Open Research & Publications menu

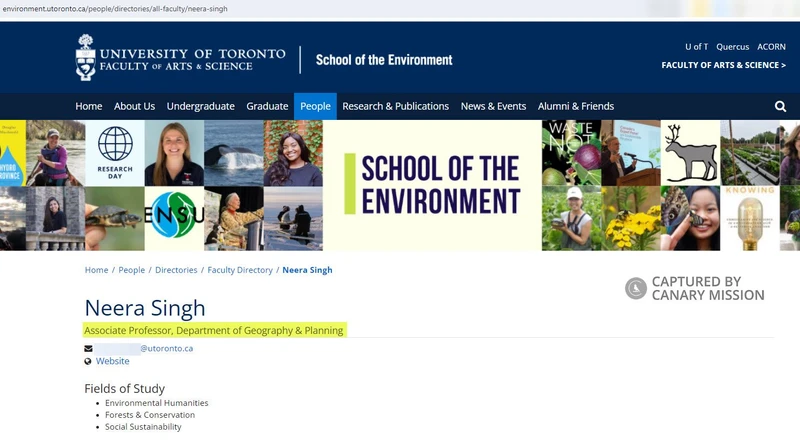[x=395, y=106]
